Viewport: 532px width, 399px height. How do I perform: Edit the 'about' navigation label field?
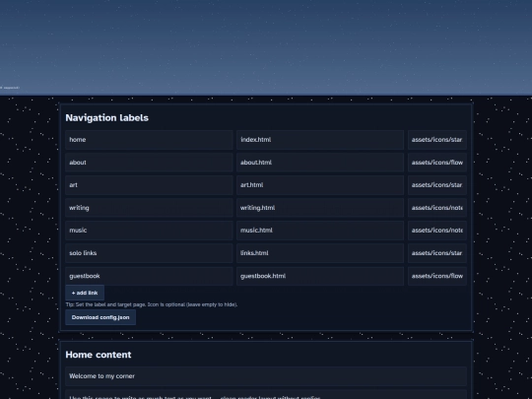[149, 163]
